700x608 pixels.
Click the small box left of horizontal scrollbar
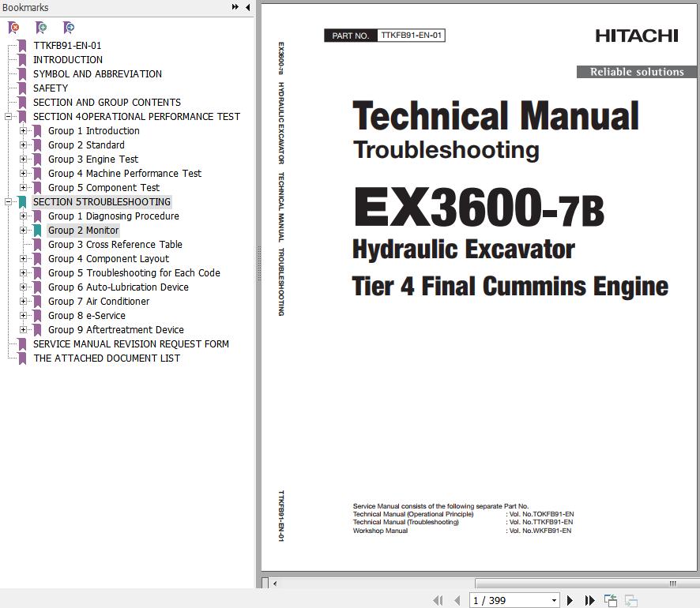(265, 583)
